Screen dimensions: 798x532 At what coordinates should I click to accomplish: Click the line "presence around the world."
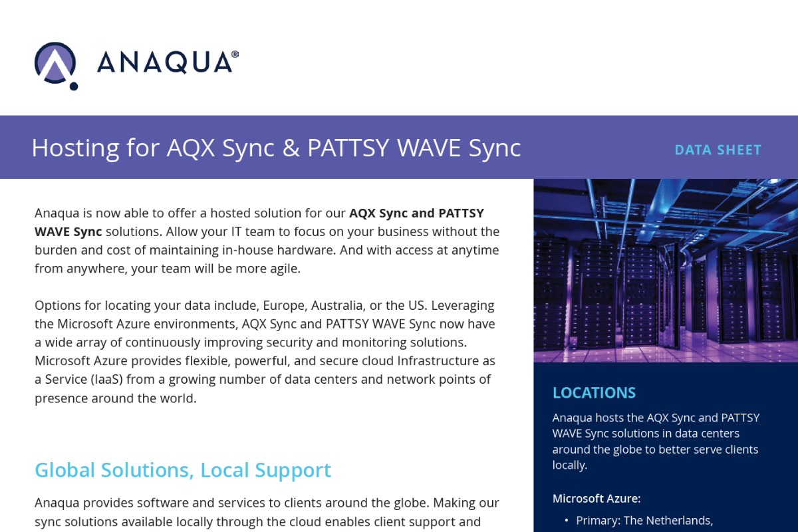(x=116, y=399)
